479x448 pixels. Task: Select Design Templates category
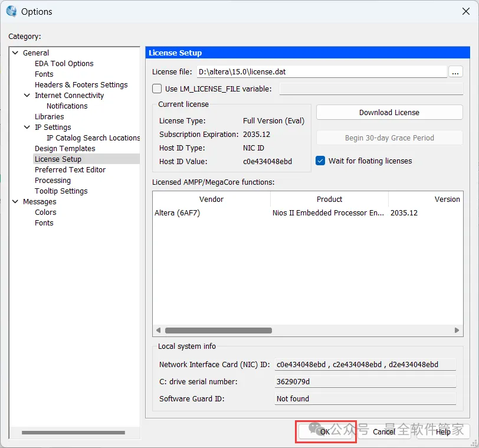coord(65,149)
